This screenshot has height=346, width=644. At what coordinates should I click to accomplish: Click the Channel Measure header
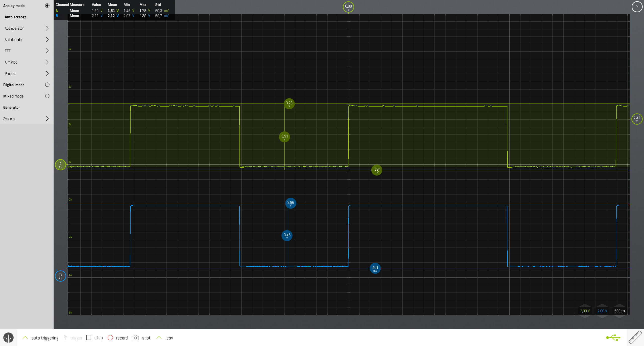[70, 5]
